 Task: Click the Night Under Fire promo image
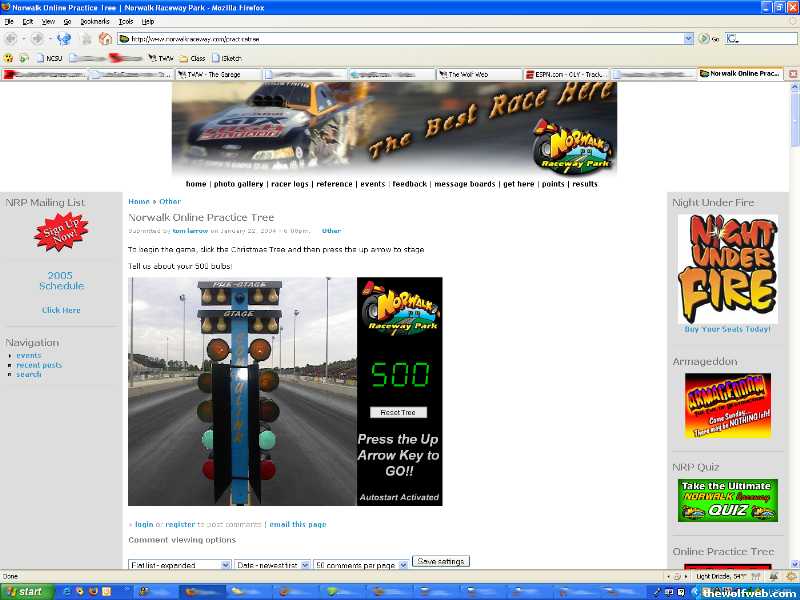(727, 268)
